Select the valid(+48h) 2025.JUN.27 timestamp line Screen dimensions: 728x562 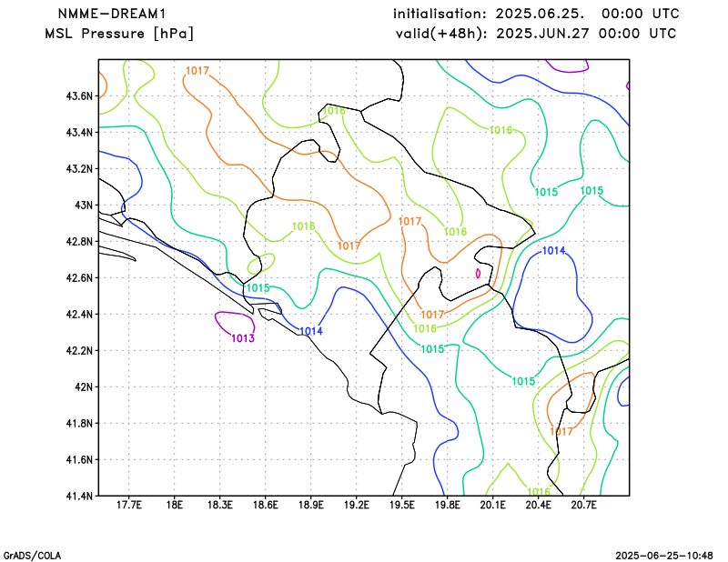[536, 34]
